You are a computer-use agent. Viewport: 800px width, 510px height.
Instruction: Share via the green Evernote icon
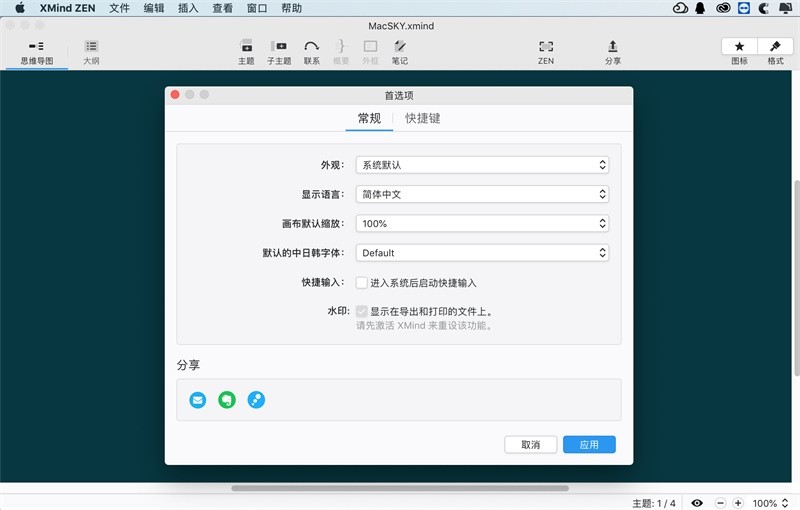pyautogui.click(x=227, y=400)
